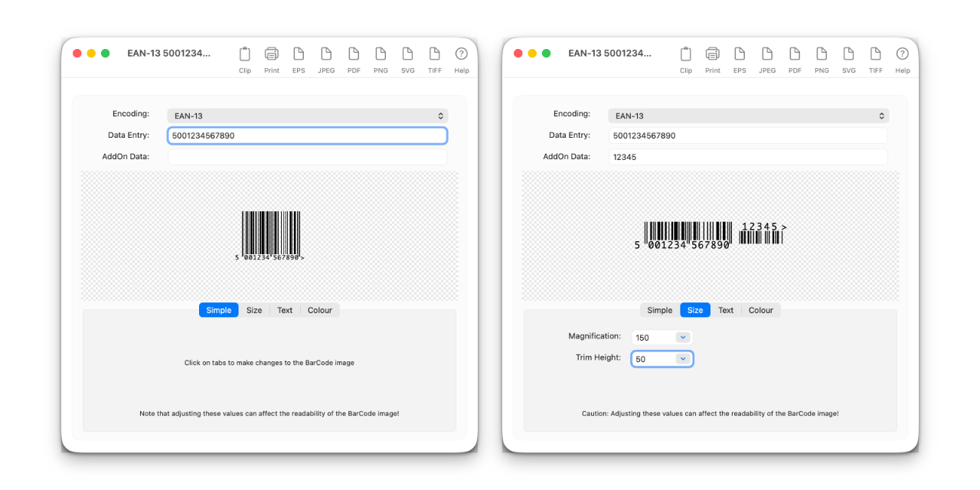Click 'Caution: Adjusting these values' text

710,413
